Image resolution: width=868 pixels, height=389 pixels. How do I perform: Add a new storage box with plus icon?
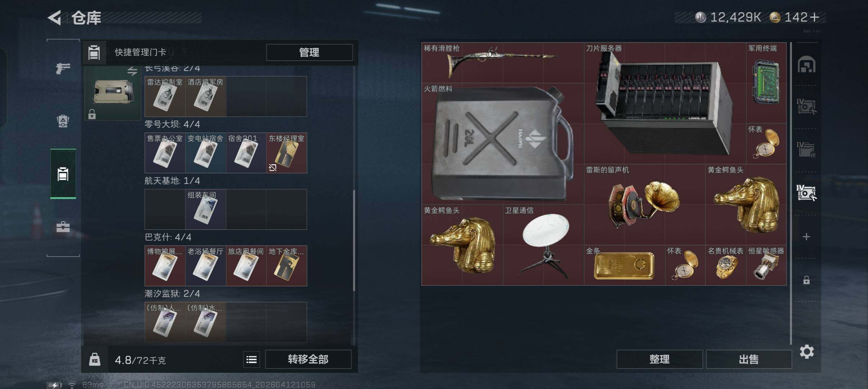click(x=806, y=237)
